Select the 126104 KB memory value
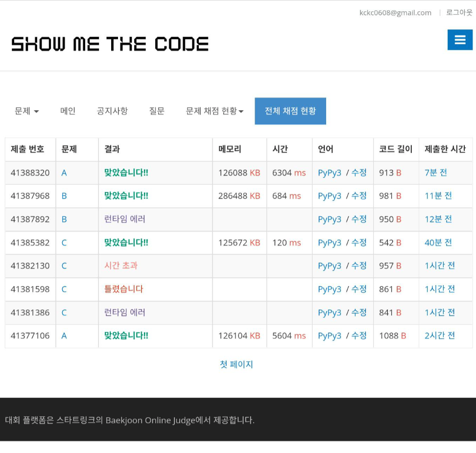This screenshot has width=476, height=453. 239,336
